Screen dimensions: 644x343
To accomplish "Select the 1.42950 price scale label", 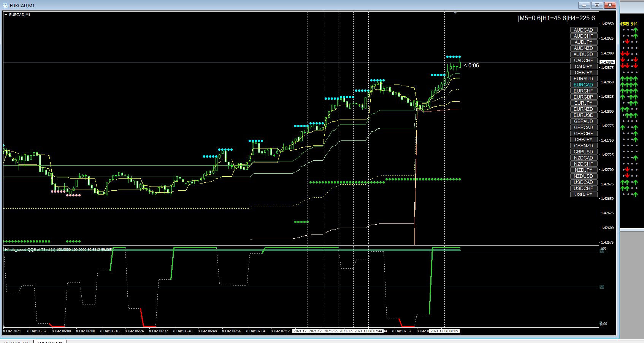I will pyautogui.click(x=608, y=24).
